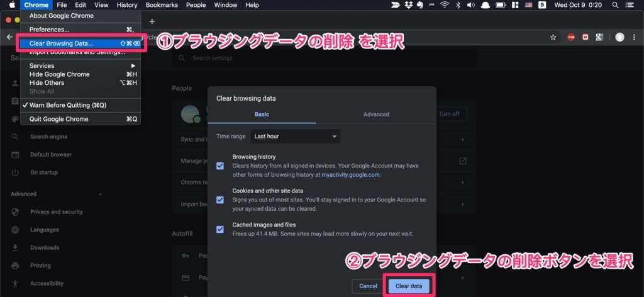
Task: Choose Quit Google Chrome menu entry
Action: pos(80,119)
